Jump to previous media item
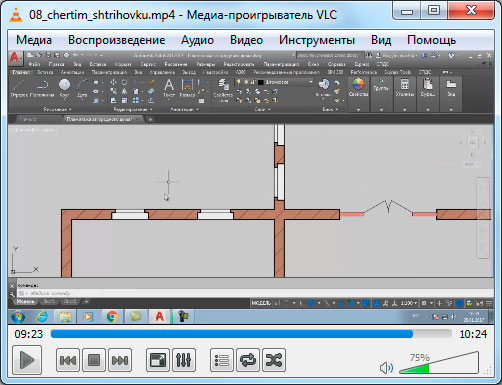This screenshot has width=502, height=385. click(x=68, y=360)
